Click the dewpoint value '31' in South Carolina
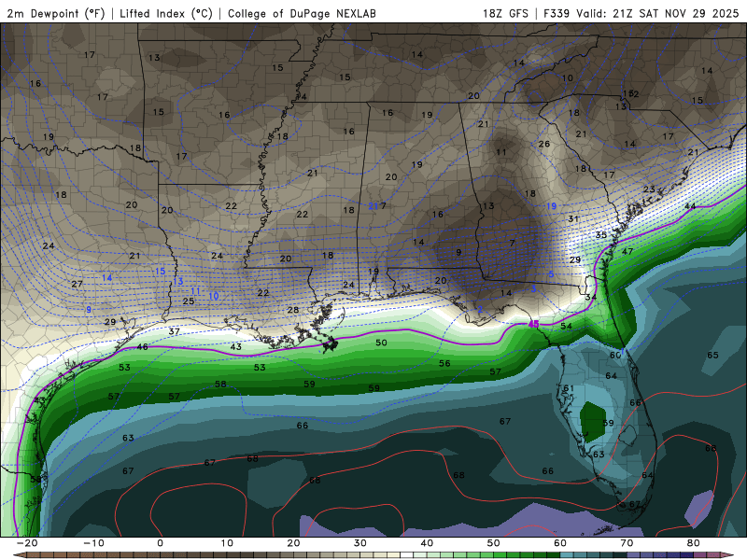Image resolution: width=747 pixels, height=560 pixels. [x=573, y=219]
